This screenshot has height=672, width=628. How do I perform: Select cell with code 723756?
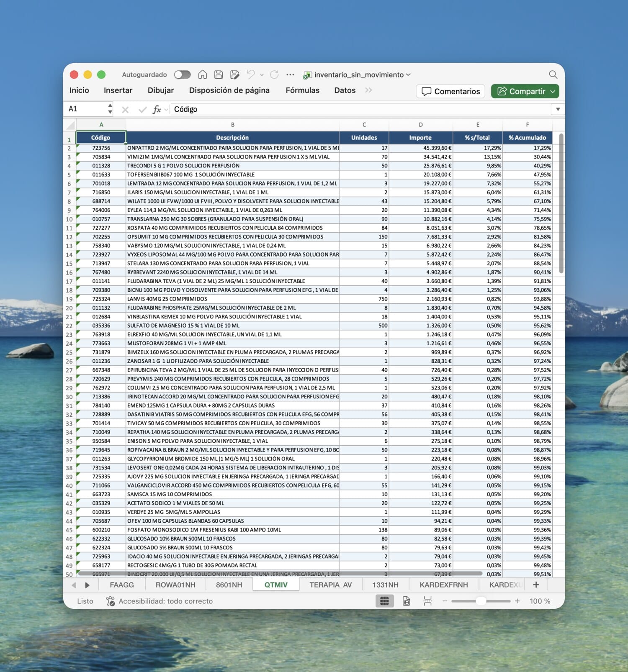[x=101, y=148]
